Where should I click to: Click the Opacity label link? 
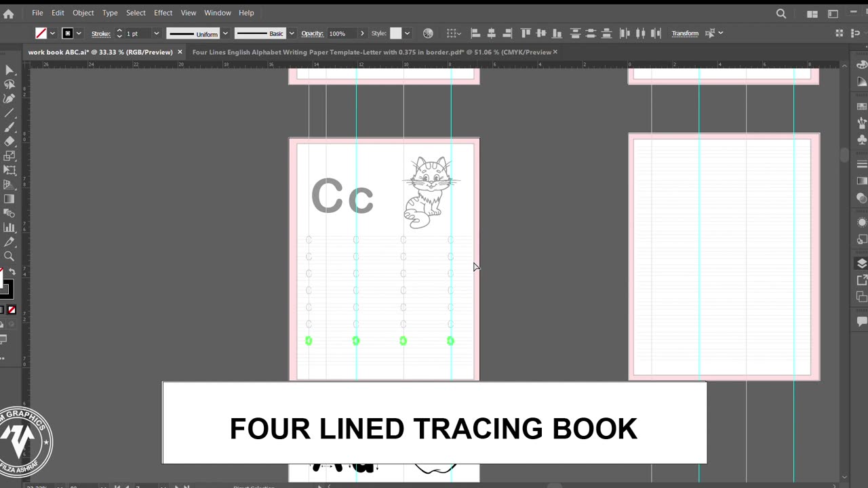tap(313, 33)
